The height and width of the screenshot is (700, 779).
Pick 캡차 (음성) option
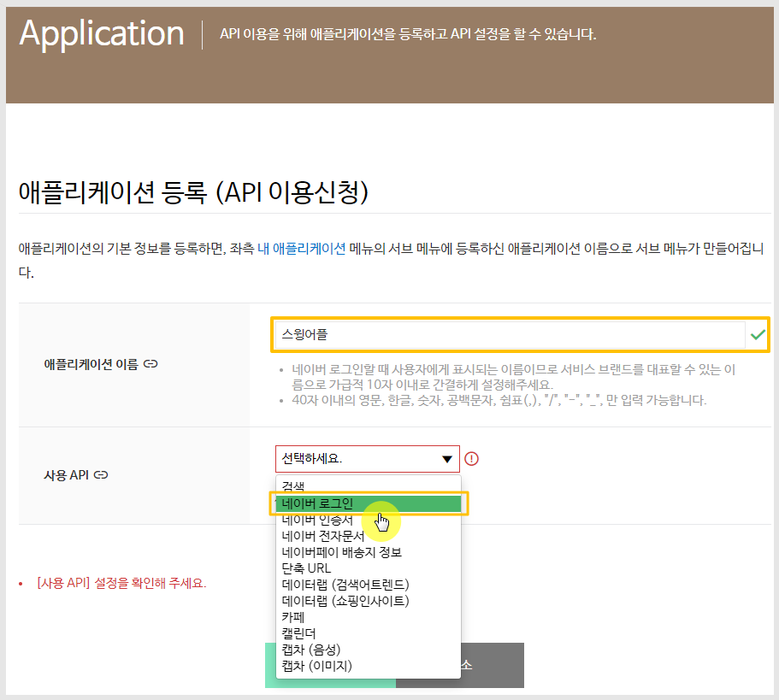click(369, 650)
